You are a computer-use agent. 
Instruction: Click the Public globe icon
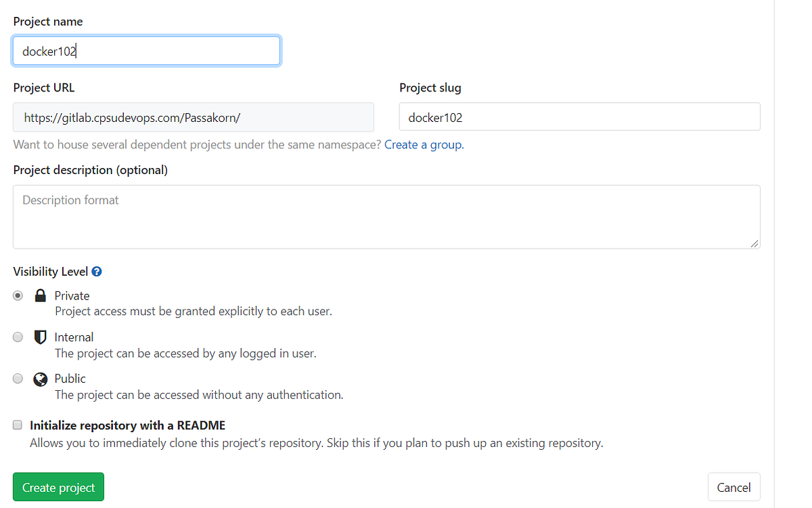(40, 378)
